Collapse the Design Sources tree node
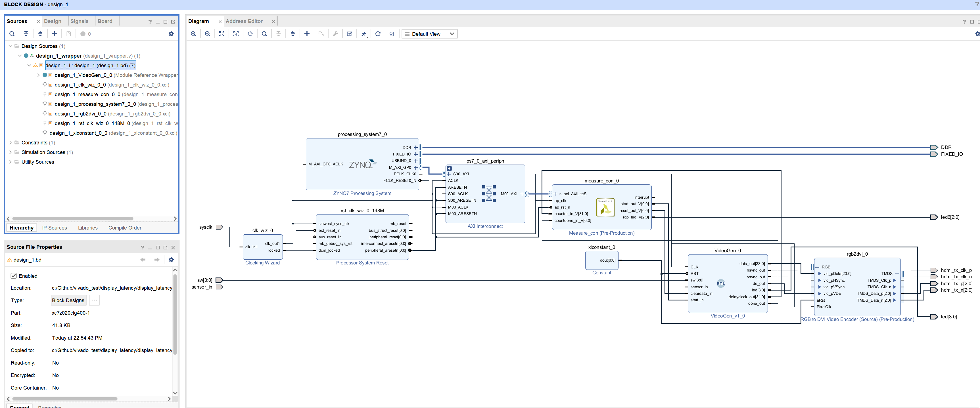 11,46
